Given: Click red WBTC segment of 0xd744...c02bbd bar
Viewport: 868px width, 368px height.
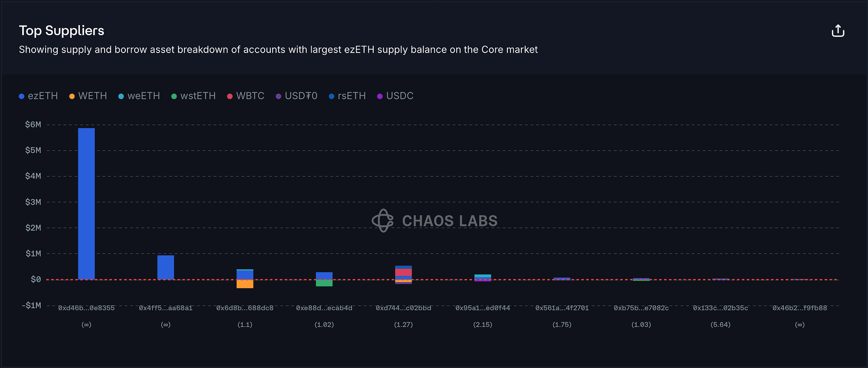Looking at the screenshot, I should pos(403,272).
